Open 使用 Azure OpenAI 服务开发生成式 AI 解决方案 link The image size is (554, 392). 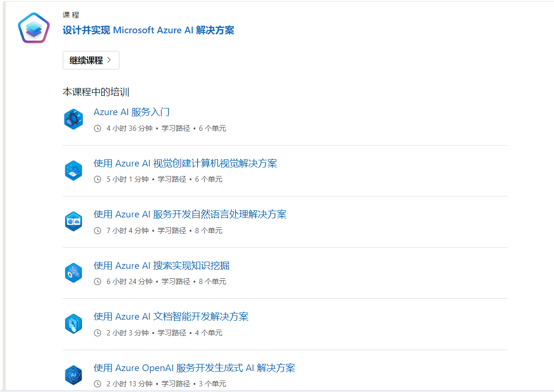tap(194, 368)
